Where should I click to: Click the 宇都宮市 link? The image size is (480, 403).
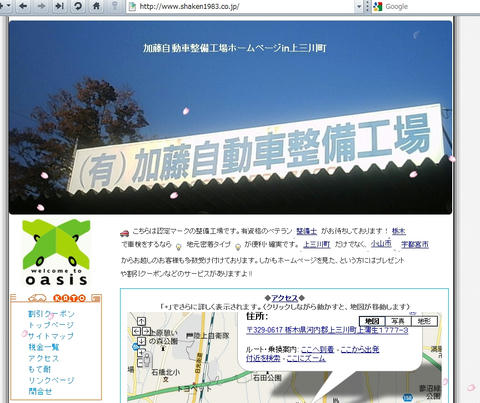(415, 244)
